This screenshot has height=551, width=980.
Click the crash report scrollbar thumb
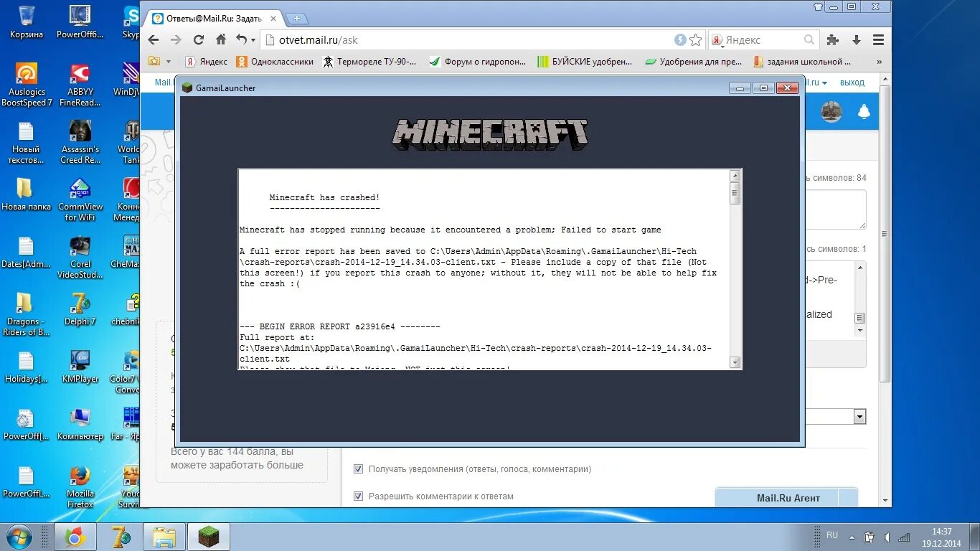pos(735,193)
